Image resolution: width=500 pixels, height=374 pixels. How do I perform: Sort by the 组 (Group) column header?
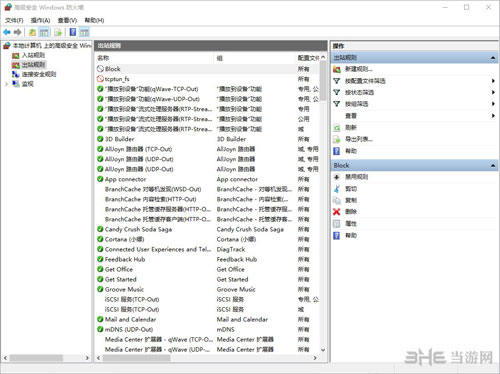tap(255, 58)
